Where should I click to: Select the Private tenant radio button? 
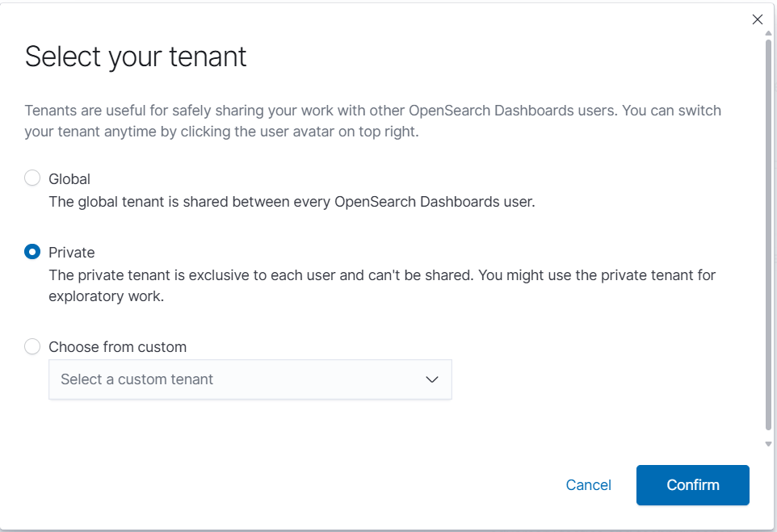point(32,252)
